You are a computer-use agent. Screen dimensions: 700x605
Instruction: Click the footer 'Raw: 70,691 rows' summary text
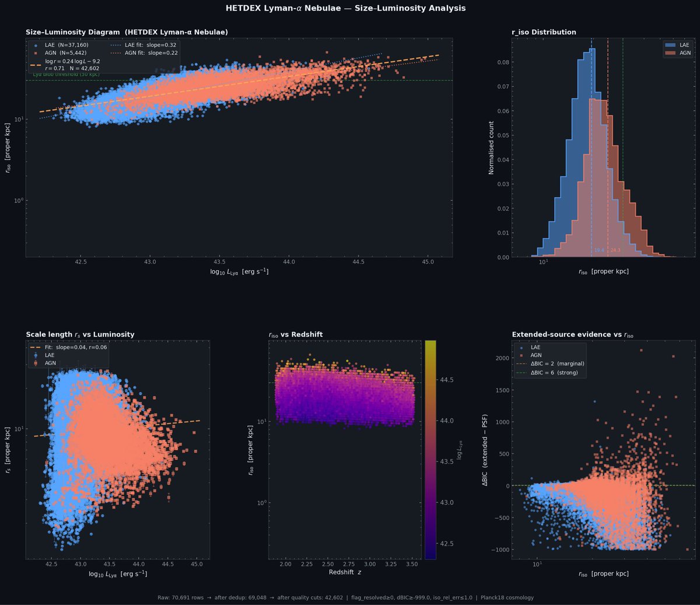point(345,597)
